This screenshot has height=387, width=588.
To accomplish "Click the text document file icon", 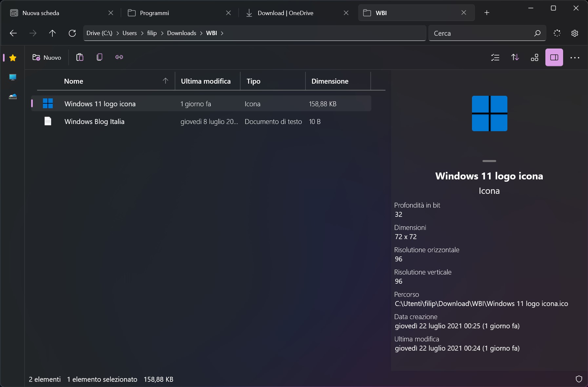I will 48,121.
